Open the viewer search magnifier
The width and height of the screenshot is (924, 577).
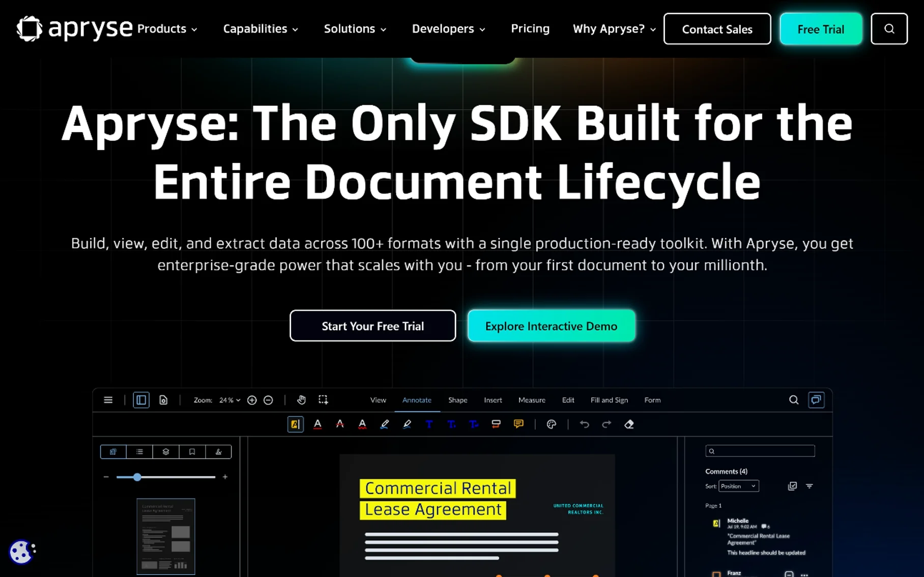(x=794, y=400)
